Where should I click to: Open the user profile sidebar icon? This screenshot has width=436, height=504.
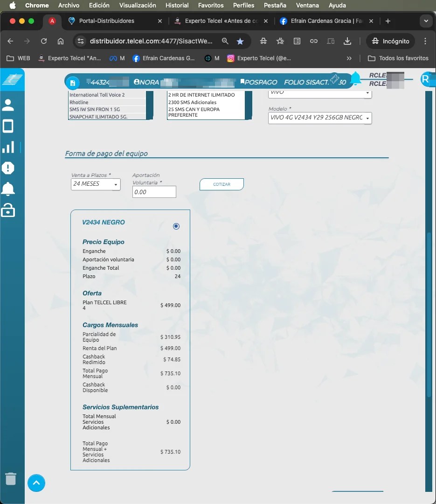click(x=8, y=105)
